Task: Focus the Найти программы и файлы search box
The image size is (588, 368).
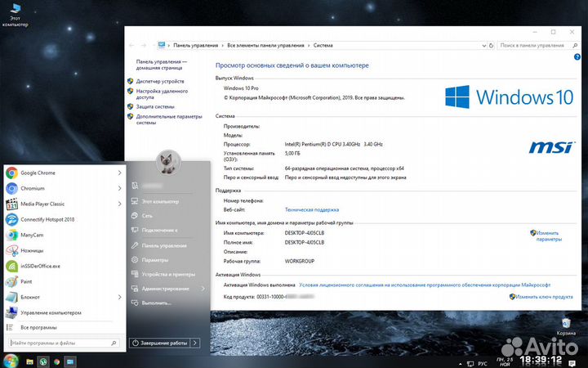Action: [64, 343]
